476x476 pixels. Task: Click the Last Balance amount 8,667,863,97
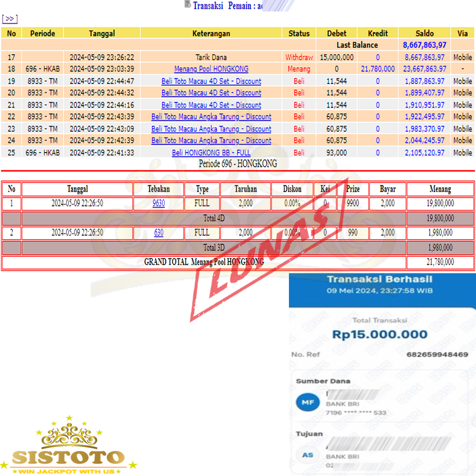(425, 45)
